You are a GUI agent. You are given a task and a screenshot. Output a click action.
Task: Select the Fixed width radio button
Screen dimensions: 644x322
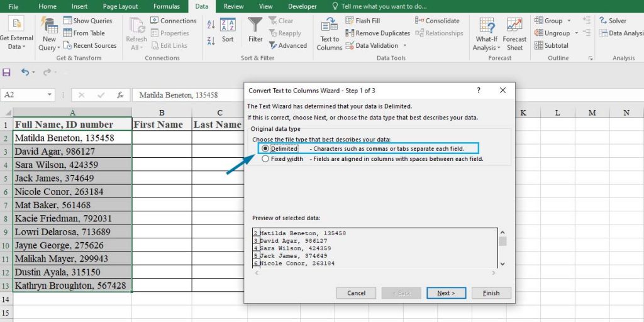click(x=265, y=158)
